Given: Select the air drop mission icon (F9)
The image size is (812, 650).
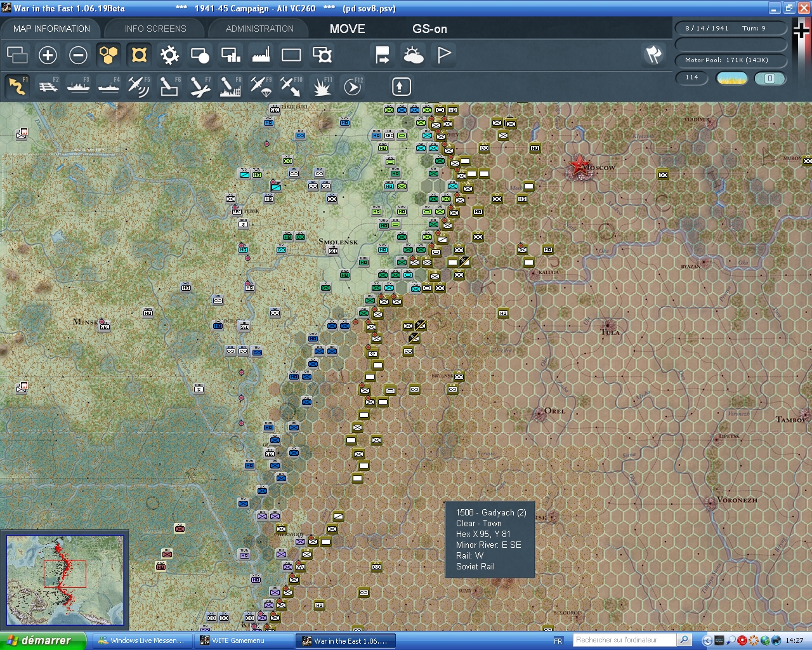Looking at the screenshot, I should pos(261,86).
